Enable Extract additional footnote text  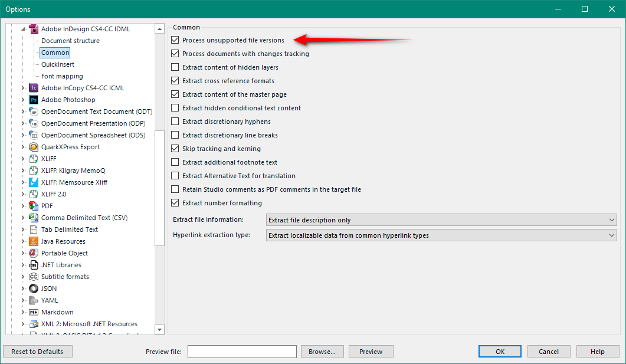pyautogui.click(x=175, y=162)
